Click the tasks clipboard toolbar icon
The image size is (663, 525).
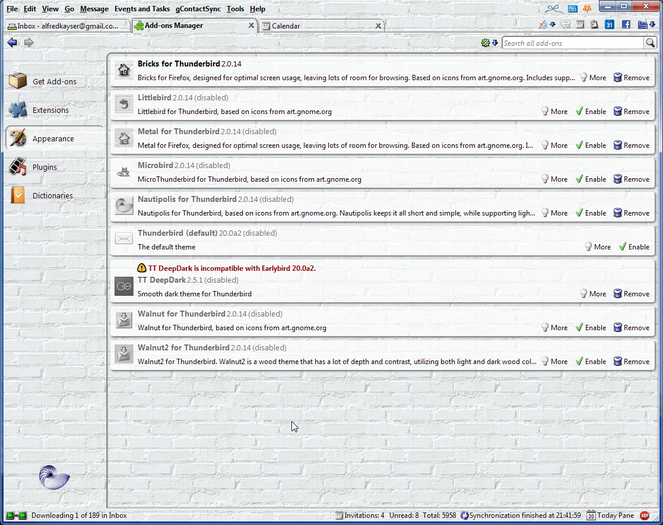click(x=595, y=25)
